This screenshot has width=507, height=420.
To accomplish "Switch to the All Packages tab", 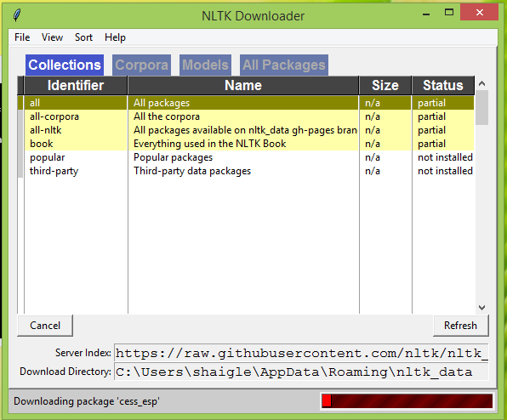I will coord(284,65).
